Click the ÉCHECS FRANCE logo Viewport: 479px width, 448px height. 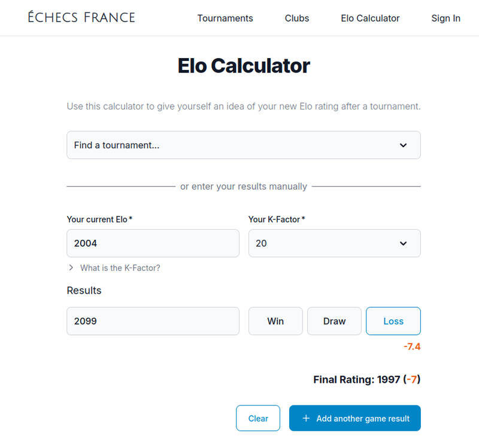(x=80, y=17)
